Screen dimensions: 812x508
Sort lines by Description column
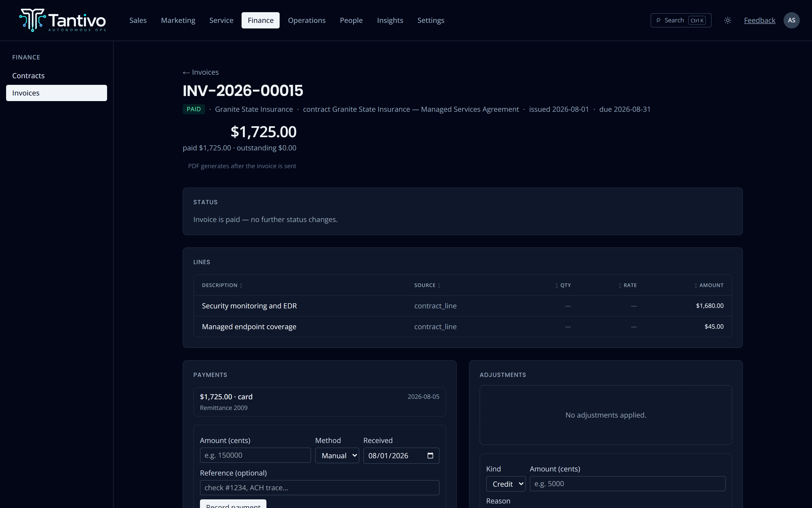pos(222,285)
